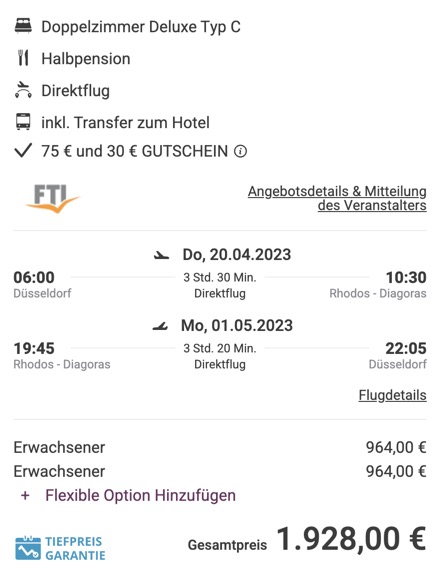Click the Tiefpreis Garantie badge icon
Viewport: 439px width, 583px height.
point(28,548)
